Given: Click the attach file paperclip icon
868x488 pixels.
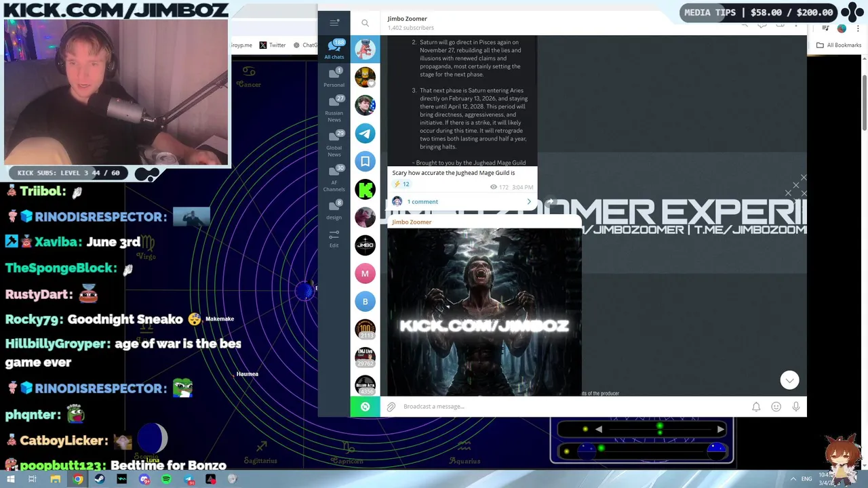Looking at the screenshot, I should coord(391,407).
